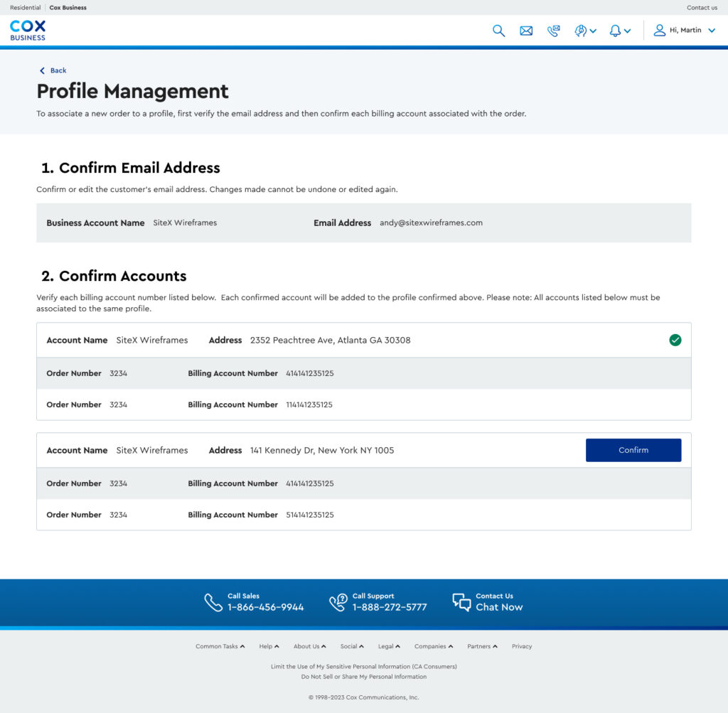The height and width of the screenshot is (713, 728).
Task: Select the Cox Business top tab
Action: (68, 8)
